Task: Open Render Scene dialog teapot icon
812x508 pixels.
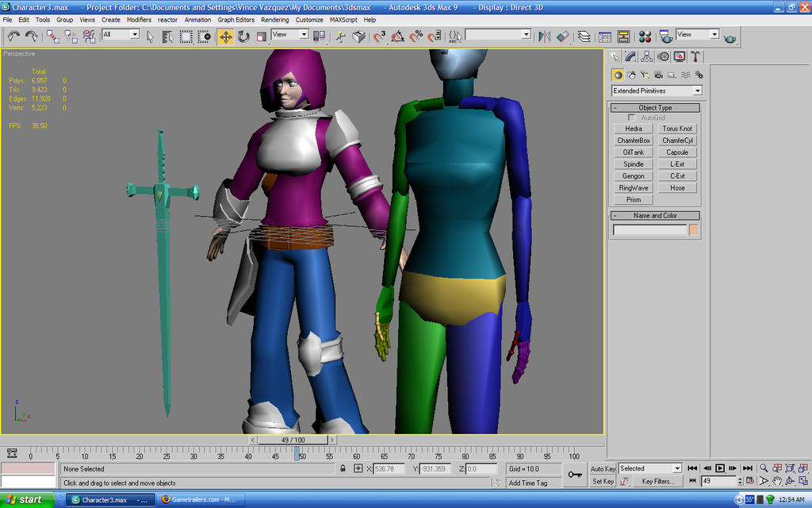Action: click(x=666, y=37)
